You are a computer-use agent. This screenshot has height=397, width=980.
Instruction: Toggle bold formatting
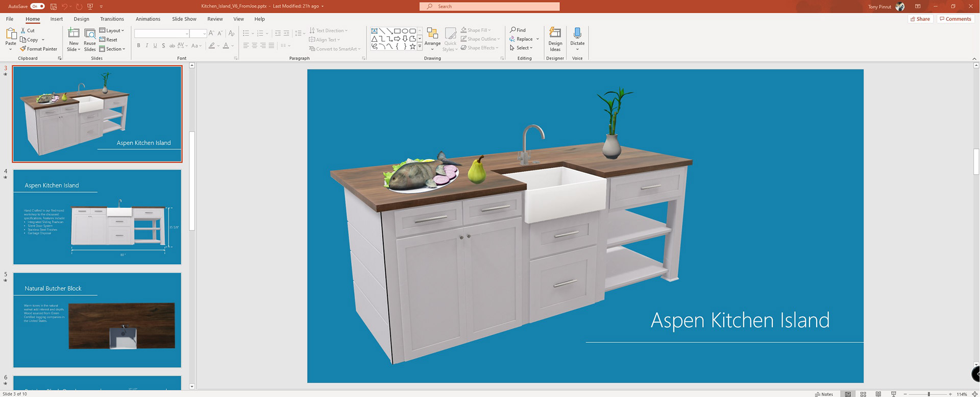(x=138, y=45)
